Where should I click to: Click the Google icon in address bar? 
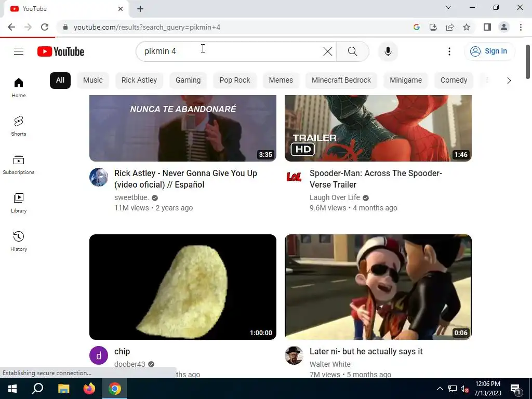coord(416,27)
